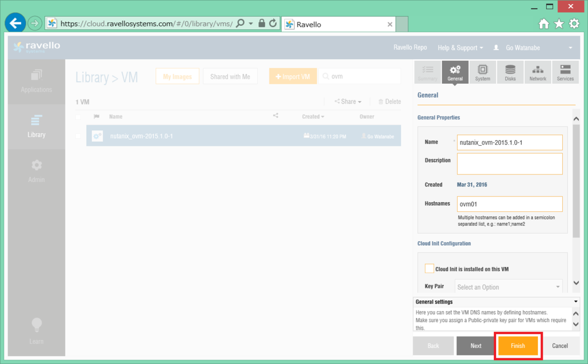Select the Shared with Me filter
Image resolution: width=588 pixels, height=364 pixels.
tap(230, 76)
